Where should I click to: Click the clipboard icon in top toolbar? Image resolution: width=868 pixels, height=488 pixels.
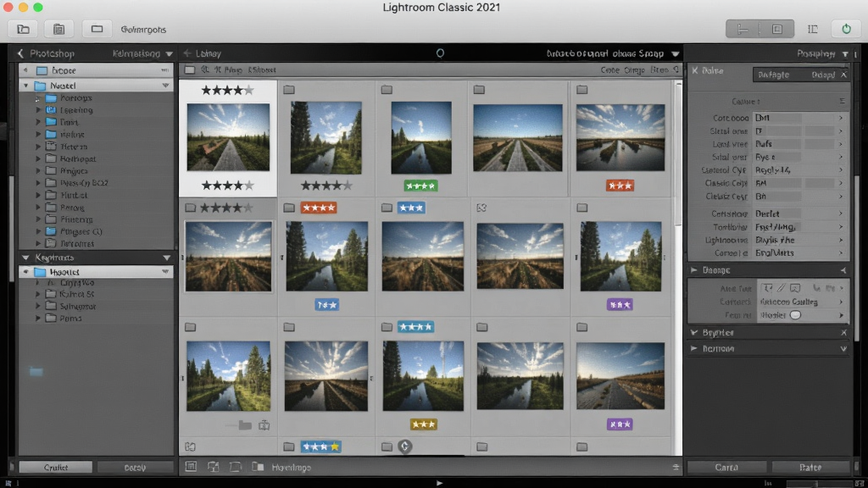[x=58, y=29]
